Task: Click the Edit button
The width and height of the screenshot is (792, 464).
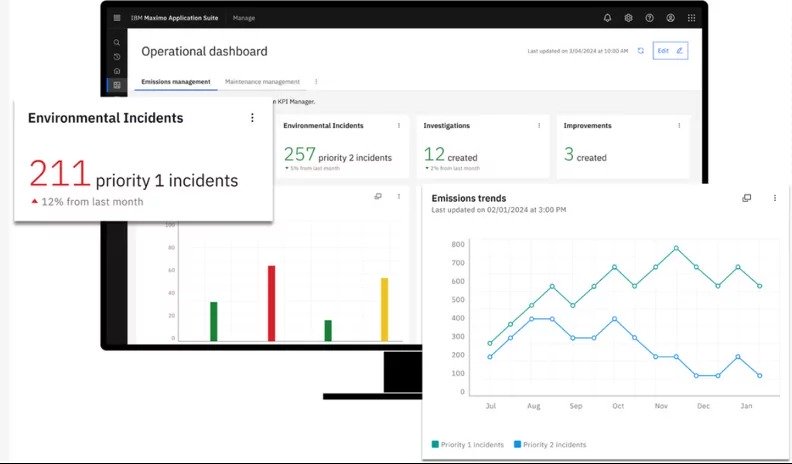Action: [x=669, y=50]
